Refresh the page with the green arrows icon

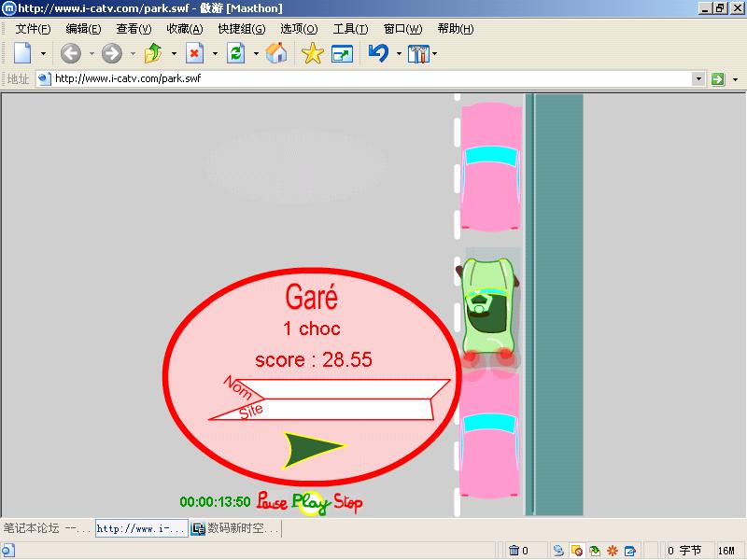pos(235,53)
